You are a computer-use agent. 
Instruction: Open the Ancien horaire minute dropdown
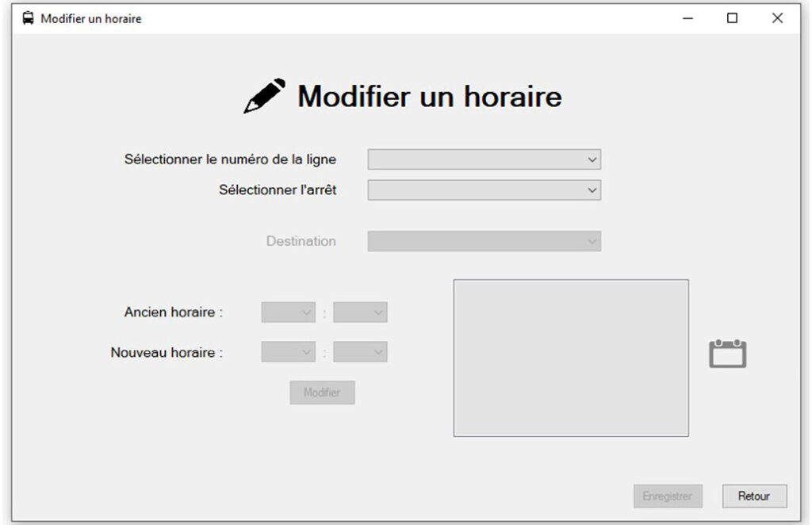pyautogui.click(x=360, y=312)
